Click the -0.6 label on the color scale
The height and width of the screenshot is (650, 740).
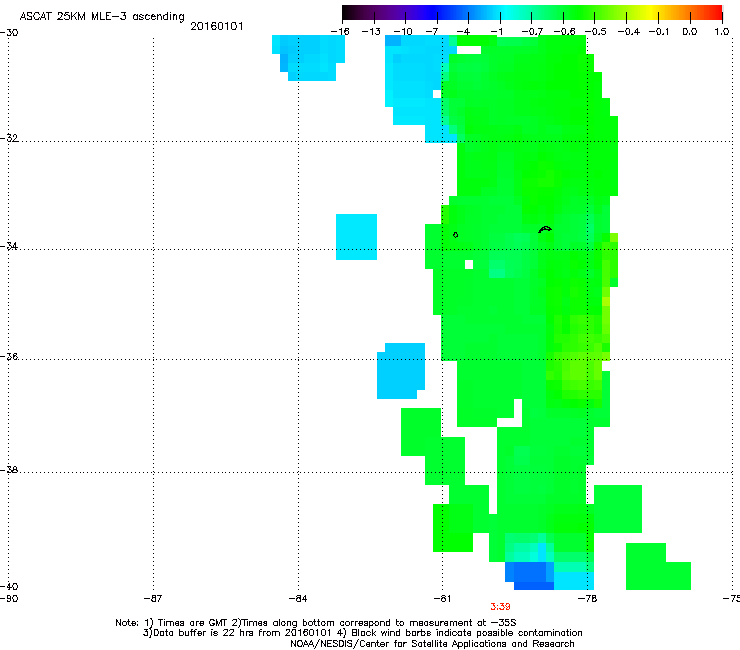[564, 32]
